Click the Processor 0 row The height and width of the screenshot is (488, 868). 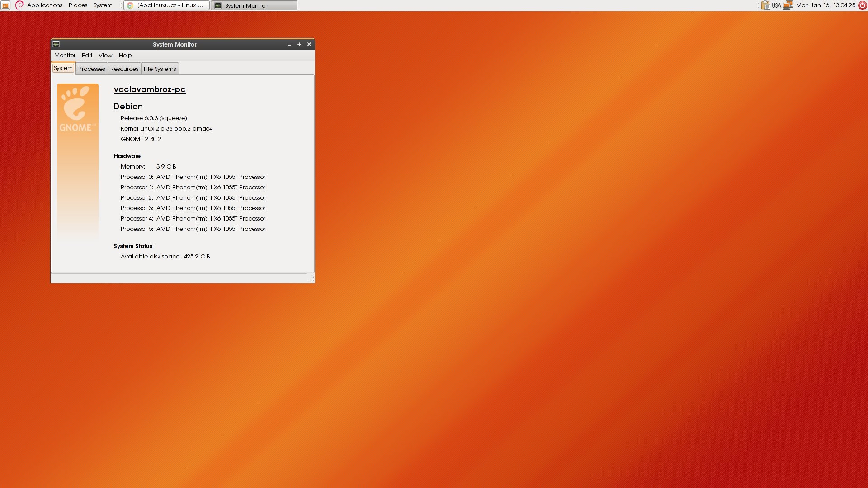pos(193,177)
